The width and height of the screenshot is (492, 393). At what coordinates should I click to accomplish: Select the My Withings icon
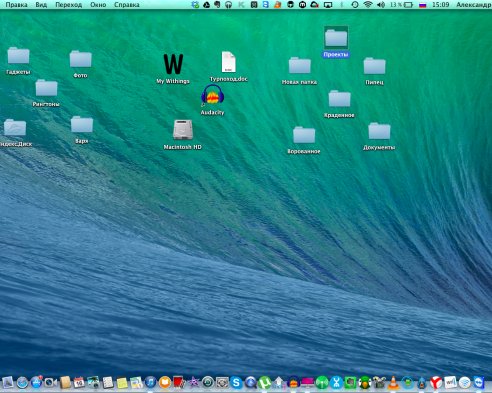[x=173, y=68]
